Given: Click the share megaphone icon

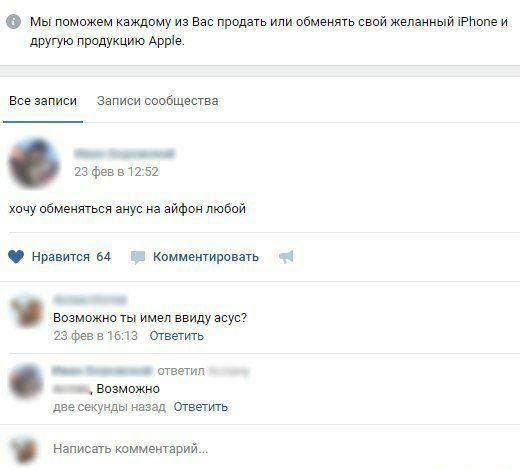Looking at the screenshot, I should tap(286, 257).
